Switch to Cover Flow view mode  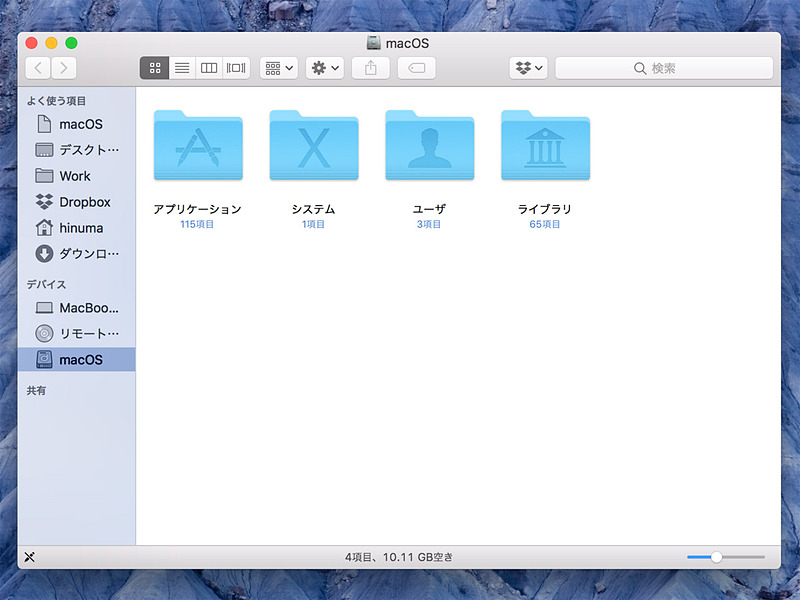click(x=236, y=68)
